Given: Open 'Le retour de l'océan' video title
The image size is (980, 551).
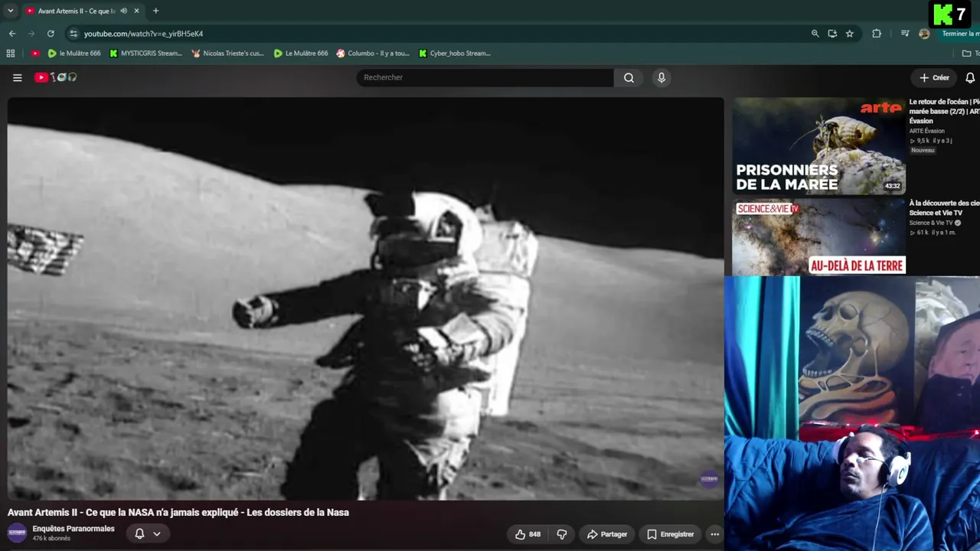Looking at the screenshot, I should [x=944, y=111].
